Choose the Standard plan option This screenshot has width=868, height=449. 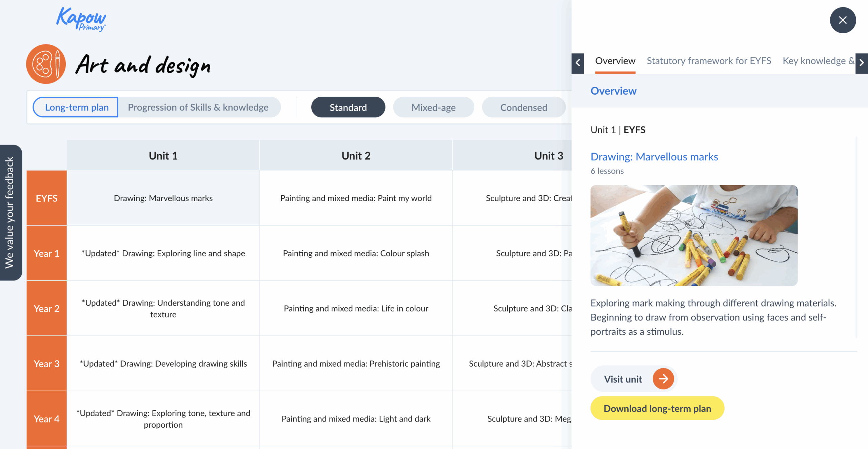click(x=348, y=107)
